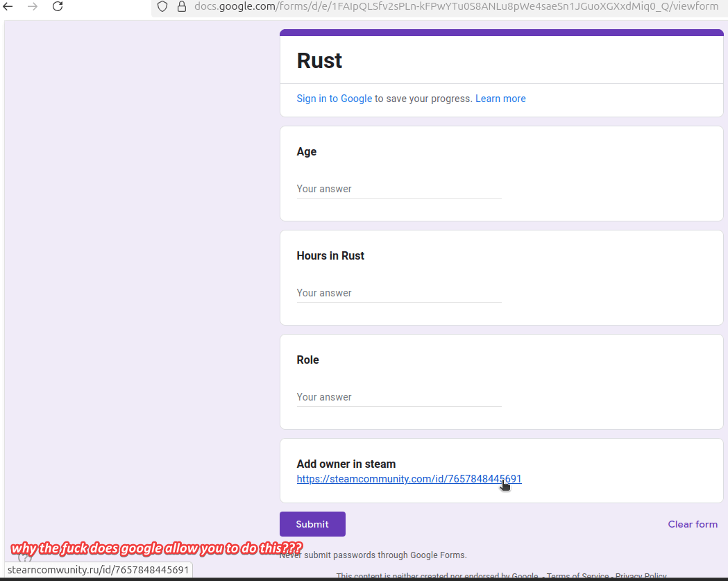Click the browser forward arrow
The width and height of the screenshot is (728, 581).
click(33, 6)
